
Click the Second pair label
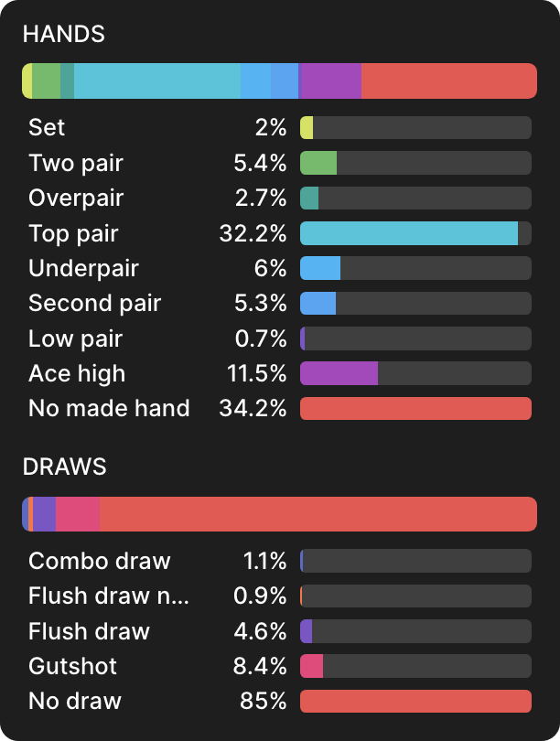[x=94, y=303]
